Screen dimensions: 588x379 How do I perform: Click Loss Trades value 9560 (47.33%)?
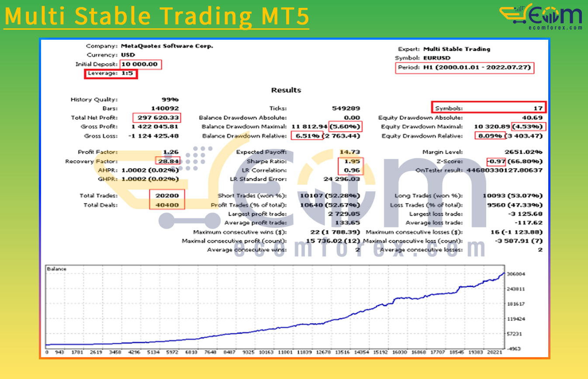[515, 205]
